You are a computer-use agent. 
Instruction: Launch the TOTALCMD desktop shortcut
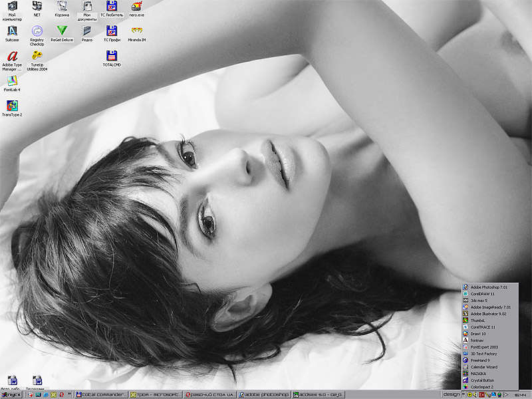coord(112,59)
